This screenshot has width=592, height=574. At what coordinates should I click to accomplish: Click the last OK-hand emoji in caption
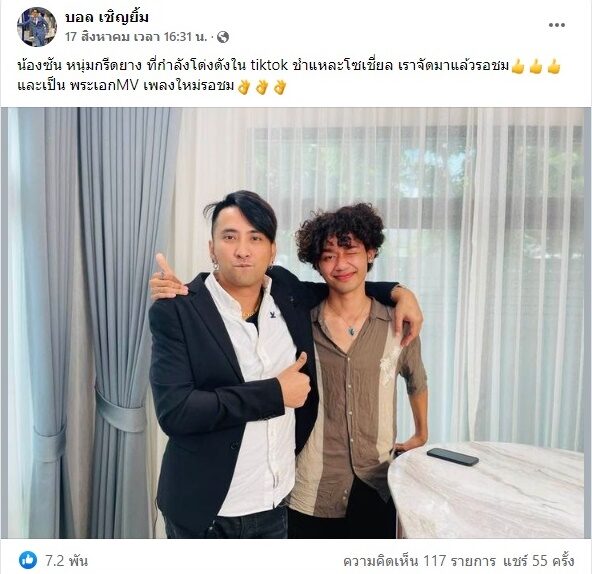[x=280, y=87]
